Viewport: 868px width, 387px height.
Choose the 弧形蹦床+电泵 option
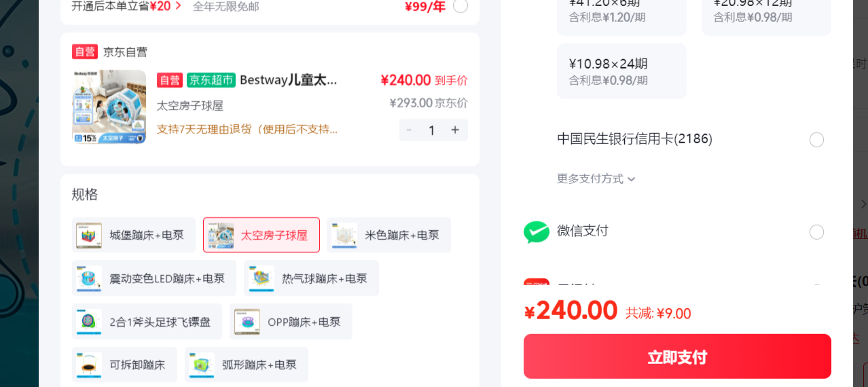tap(247, 365)
